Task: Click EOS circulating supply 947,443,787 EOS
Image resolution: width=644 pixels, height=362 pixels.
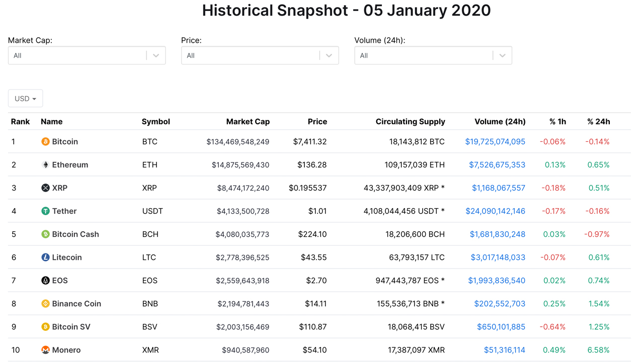Action: point(410,281)
